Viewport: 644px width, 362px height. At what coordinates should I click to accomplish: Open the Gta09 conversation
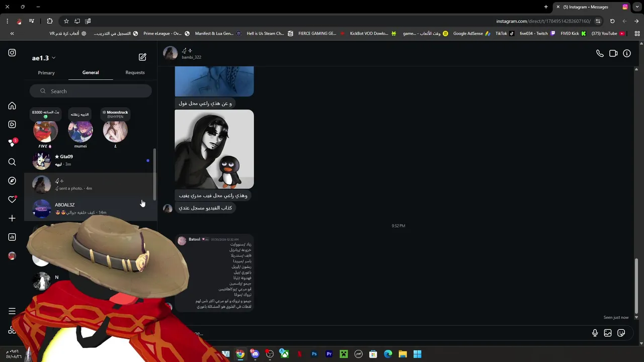(x=91, y=160)
